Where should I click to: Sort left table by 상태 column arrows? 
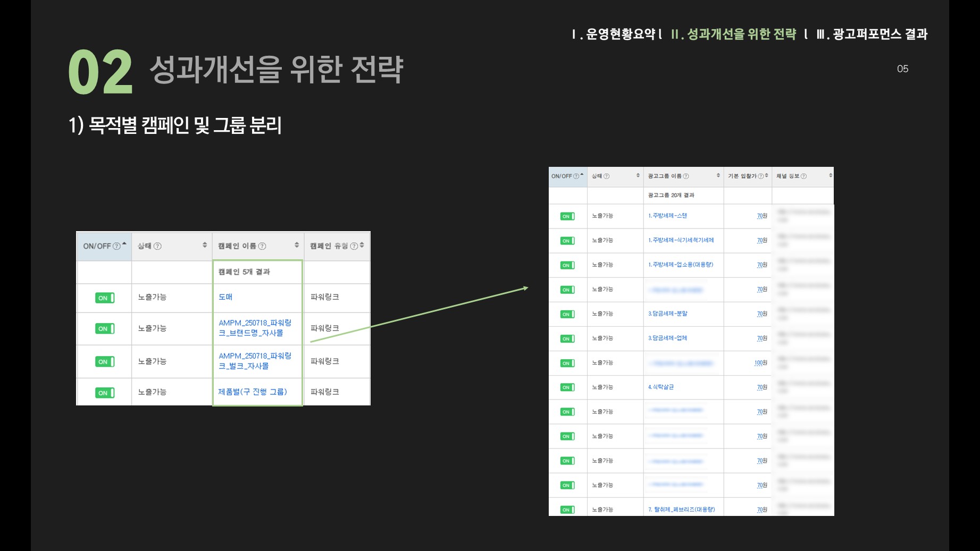[205, 245]
